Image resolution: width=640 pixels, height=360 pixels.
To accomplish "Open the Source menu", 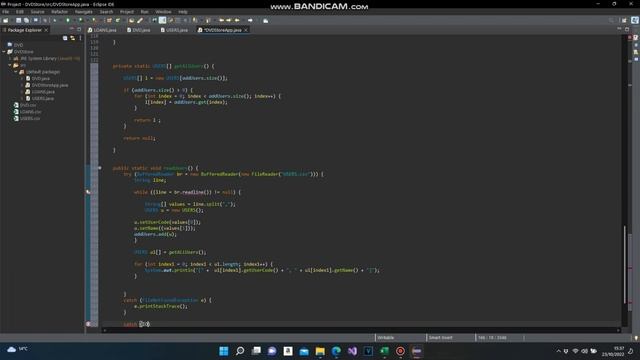I will click(38, 12).
